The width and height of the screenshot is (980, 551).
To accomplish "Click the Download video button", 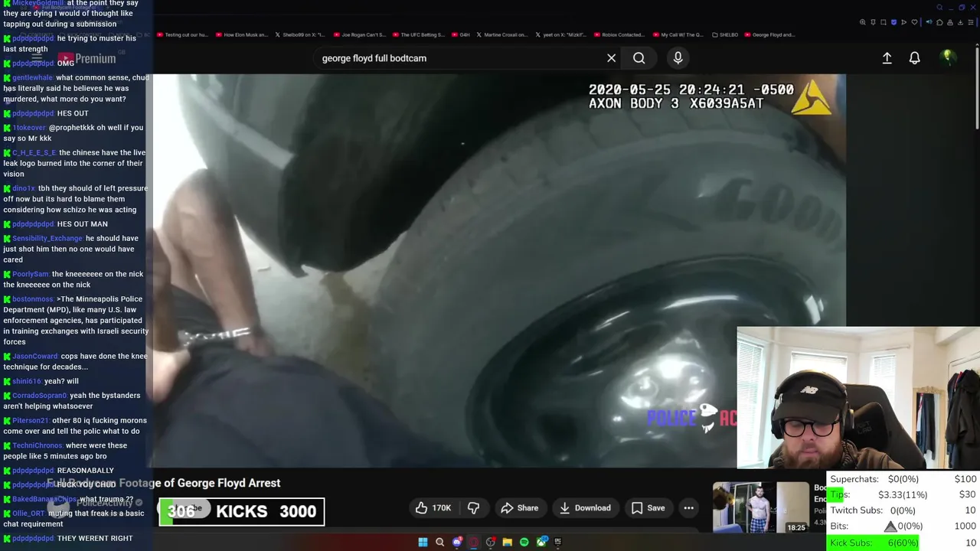I will pos(585,508).
